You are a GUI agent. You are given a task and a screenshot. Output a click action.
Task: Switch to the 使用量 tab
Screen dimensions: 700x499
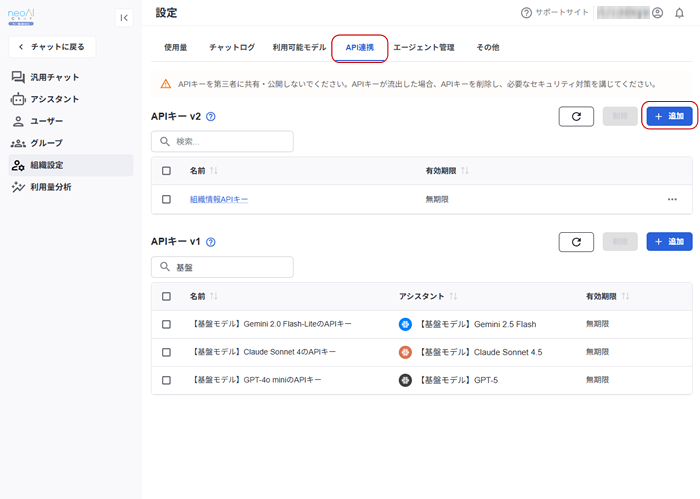(175, 47)
